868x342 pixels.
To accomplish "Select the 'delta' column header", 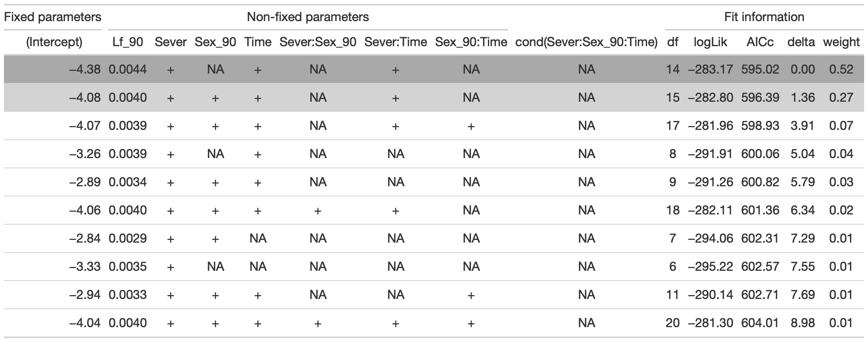I will pos(801,42).
